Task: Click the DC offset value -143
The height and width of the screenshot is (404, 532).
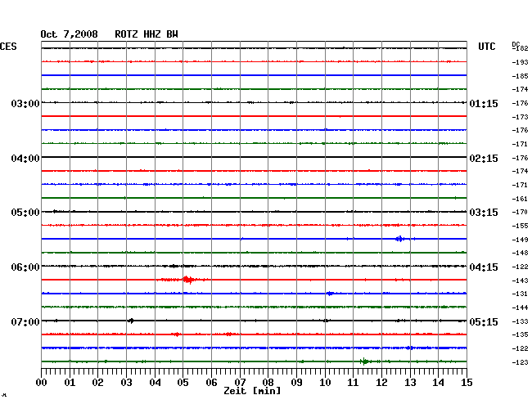Action: [x=520, y=281]
